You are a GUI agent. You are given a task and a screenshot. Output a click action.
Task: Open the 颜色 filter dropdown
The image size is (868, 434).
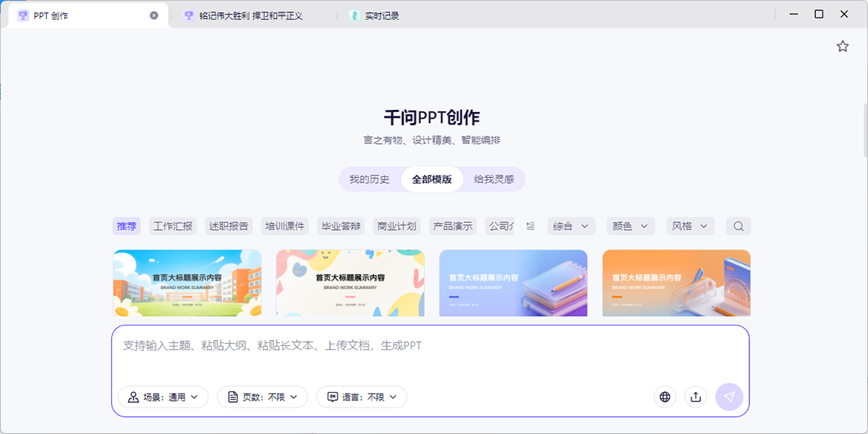click(x=631, y=226)
